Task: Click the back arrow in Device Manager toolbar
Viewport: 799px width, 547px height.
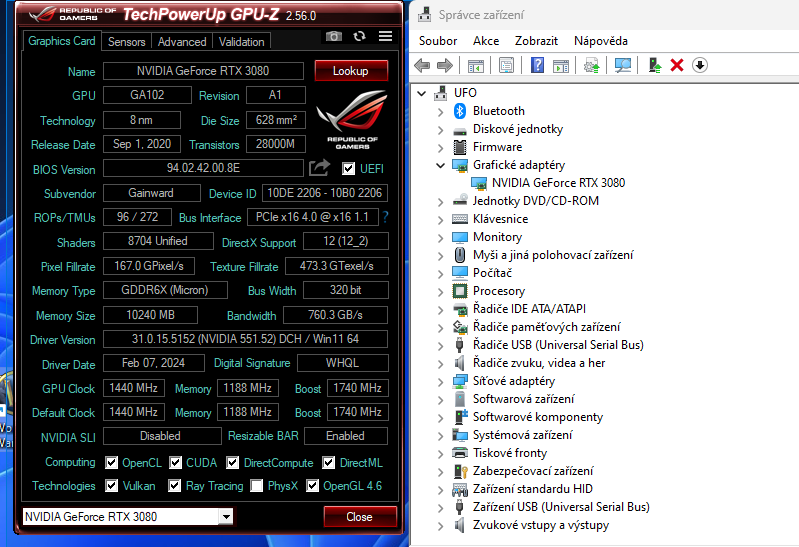Action: point(422,65)
